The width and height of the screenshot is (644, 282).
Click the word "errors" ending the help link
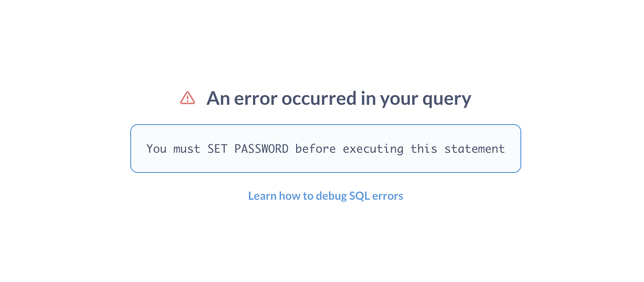coord(388,196)
